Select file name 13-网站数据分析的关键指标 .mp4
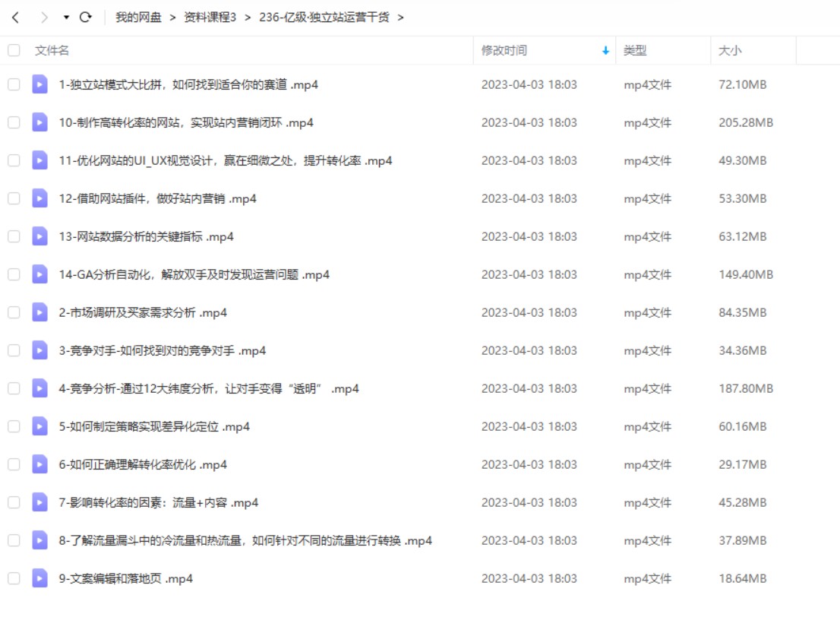 [147, 237]
